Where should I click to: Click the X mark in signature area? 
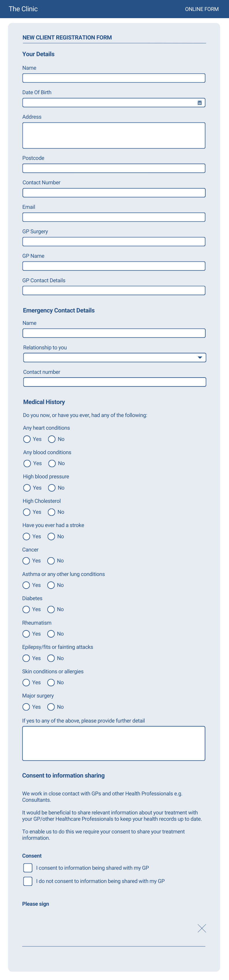point(202,928)
